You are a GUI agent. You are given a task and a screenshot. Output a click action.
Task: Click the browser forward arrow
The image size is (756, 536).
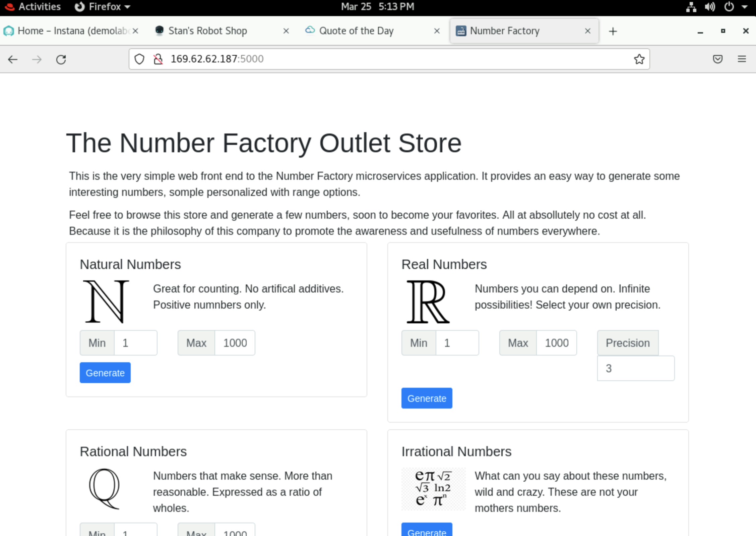pos(37,59)
